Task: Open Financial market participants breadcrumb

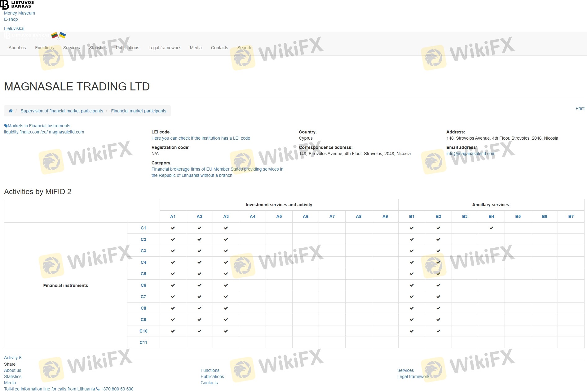Action: pyautogui.click(x=139, y=111)
